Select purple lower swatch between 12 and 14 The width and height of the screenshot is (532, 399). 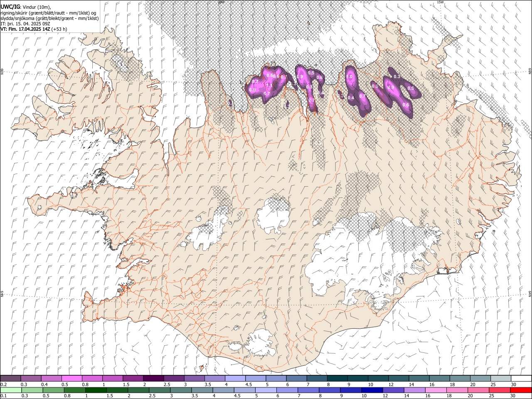tap(393, 390)
